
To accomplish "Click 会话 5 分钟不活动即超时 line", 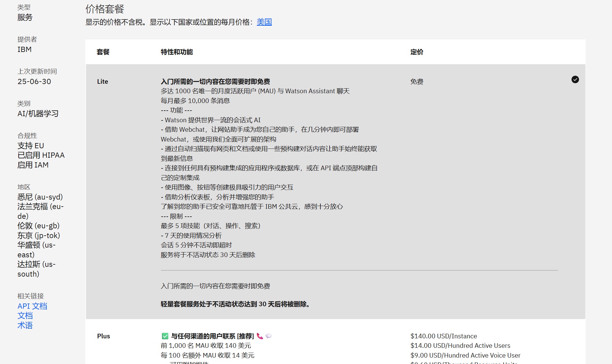I will click(196, 245).
